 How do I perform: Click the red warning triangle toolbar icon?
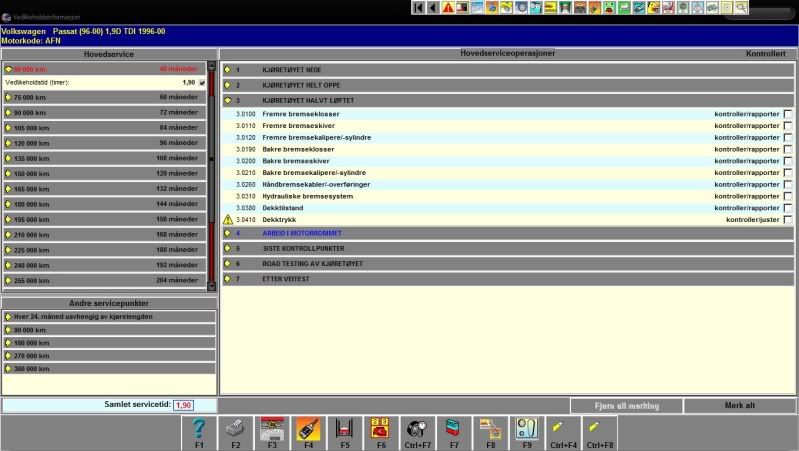tap(448, 8)
